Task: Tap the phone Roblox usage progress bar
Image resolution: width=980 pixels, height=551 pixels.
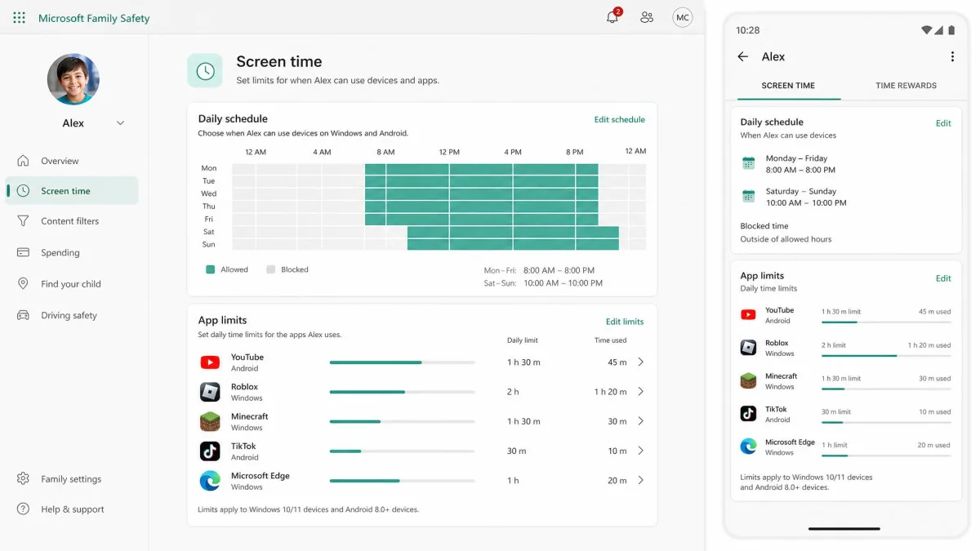Action: tap(886, 356)
